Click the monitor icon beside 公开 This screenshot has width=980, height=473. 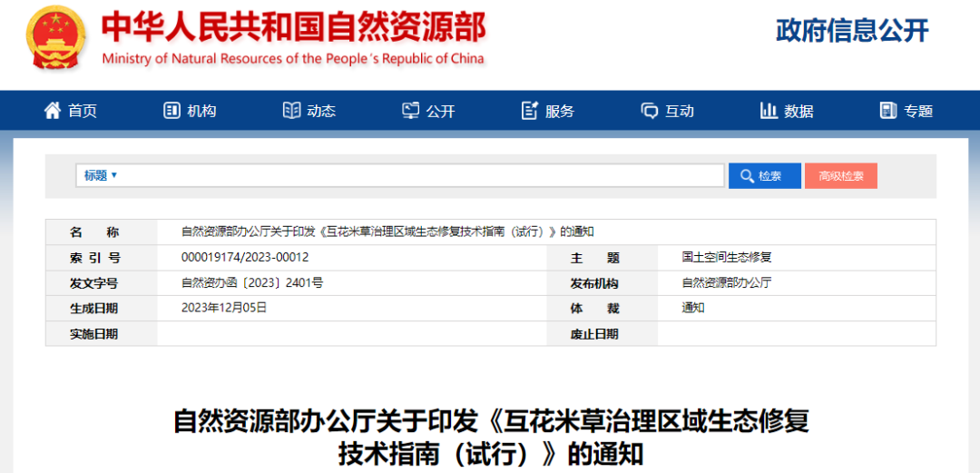pos(411,111)
